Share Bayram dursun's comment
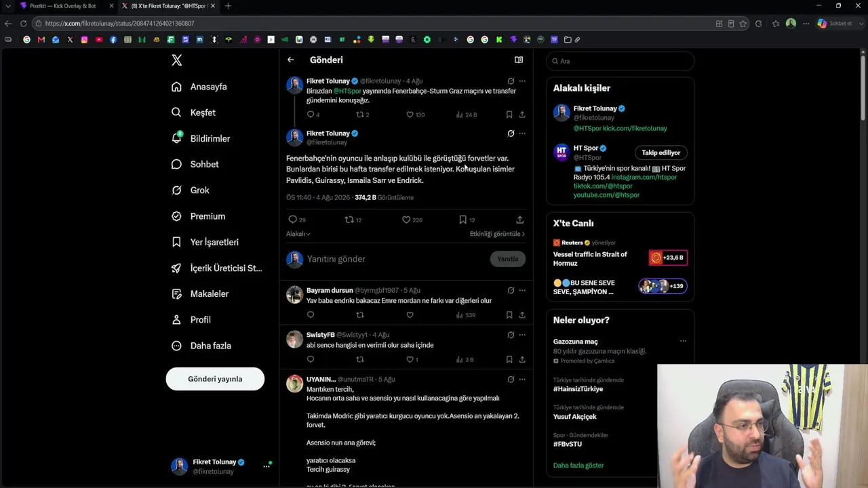The height and width of the screenshot is (488, 868). pyautogui.click(x=522, y=314)
